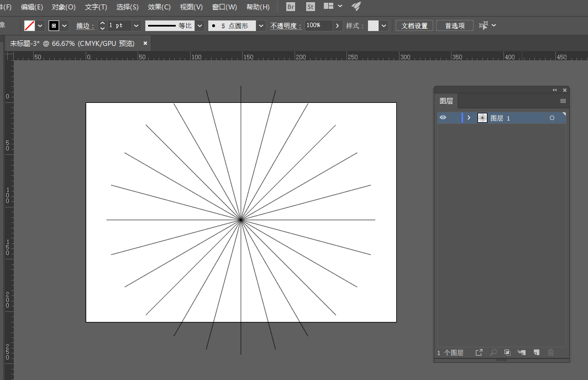Click the 首选项 button
Viewport: 588px width, 380px height.
tap(455, 25)
